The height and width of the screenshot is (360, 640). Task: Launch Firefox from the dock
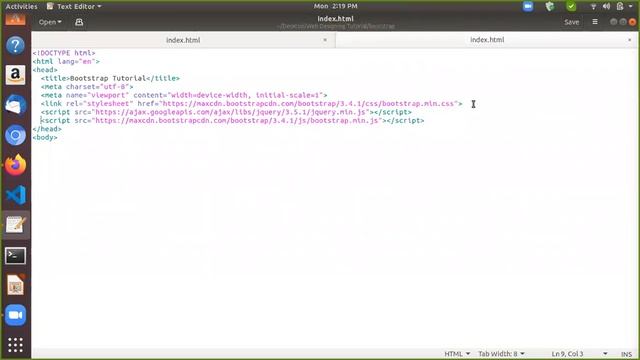coord(16,165)
